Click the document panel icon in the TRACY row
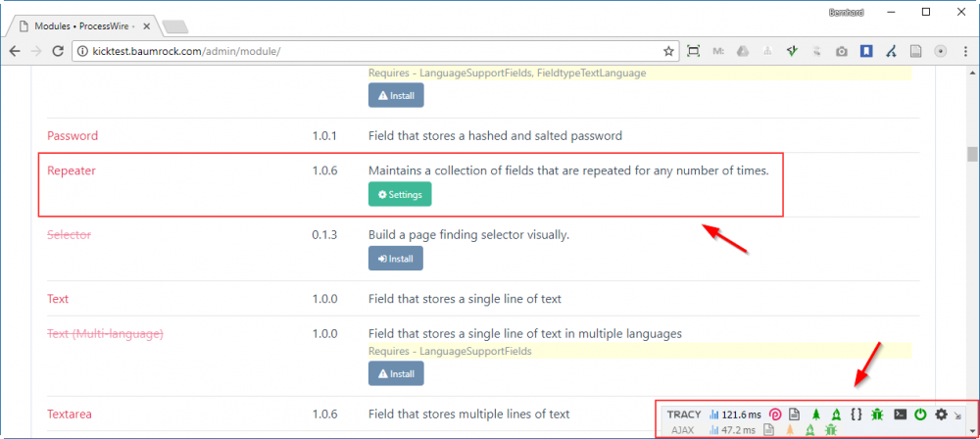 (x=794, y=414)
